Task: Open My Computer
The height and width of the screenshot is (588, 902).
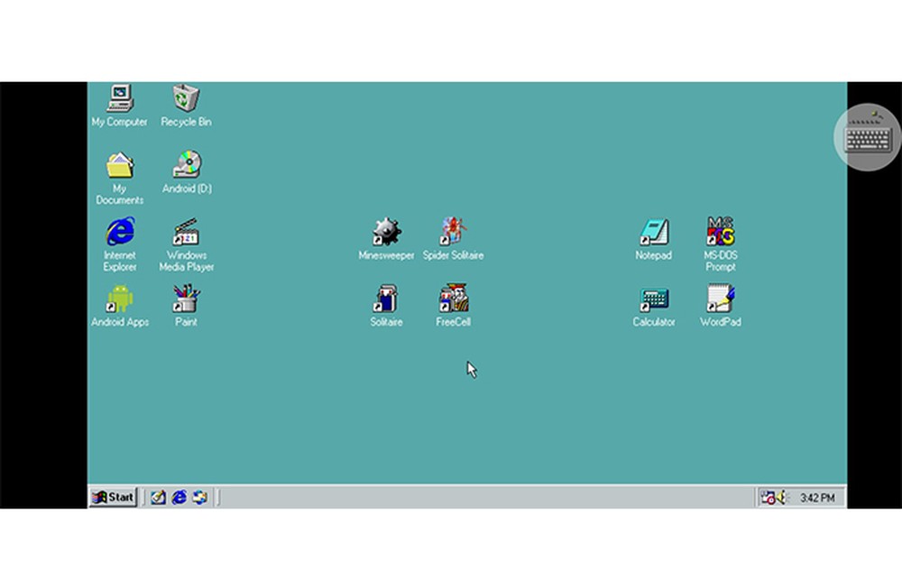Action: click(119, 97)
